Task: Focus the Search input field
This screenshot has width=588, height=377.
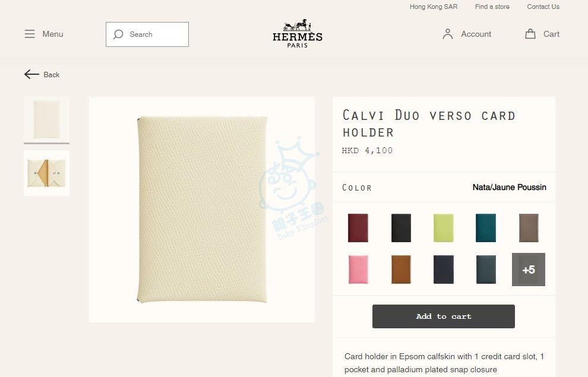Action: pos(147,34)
